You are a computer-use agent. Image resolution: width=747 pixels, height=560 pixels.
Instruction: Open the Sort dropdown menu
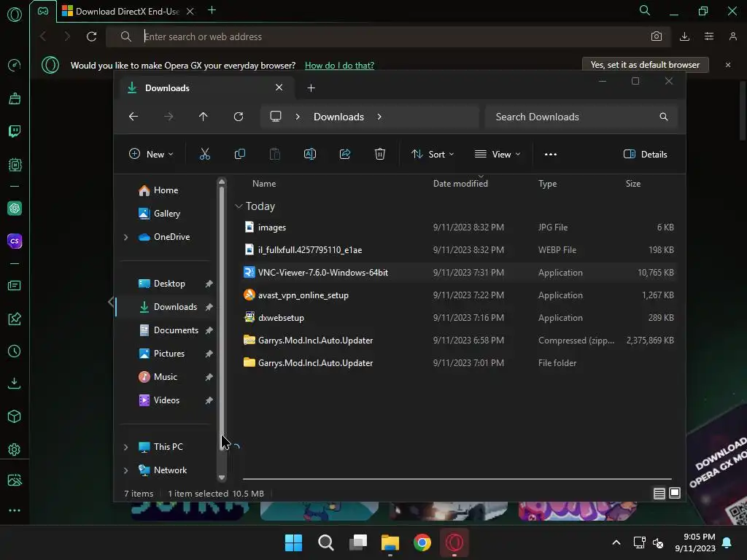coord(433,155)
